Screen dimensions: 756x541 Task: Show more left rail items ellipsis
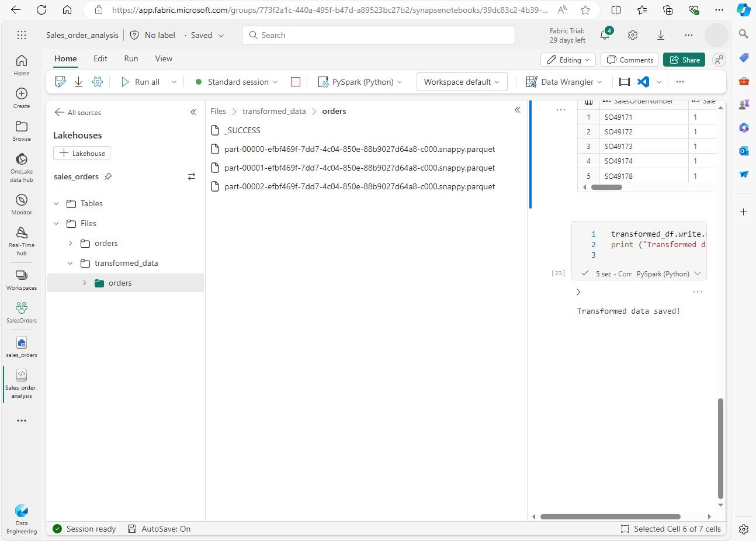tap(22, 421)
